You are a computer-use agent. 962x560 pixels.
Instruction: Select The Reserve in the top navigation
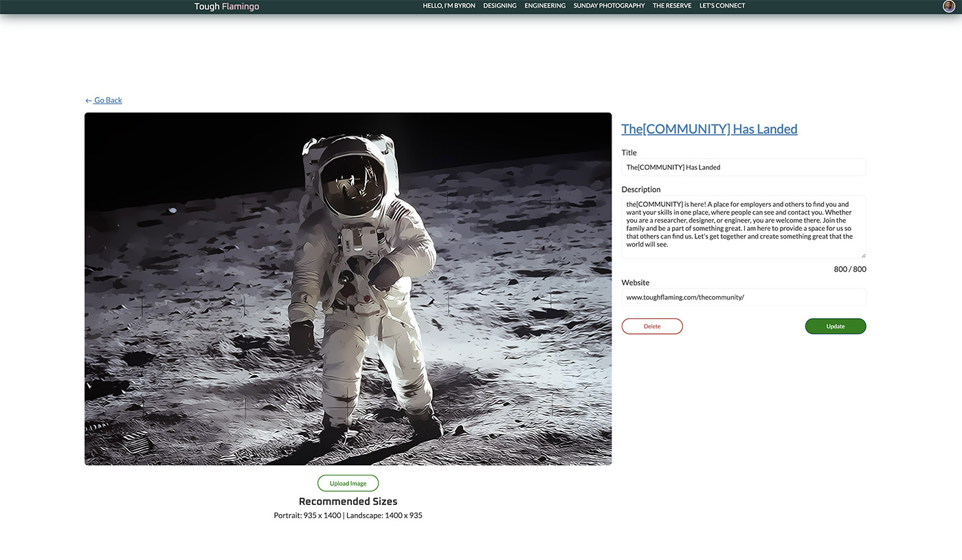click(672, 5)
